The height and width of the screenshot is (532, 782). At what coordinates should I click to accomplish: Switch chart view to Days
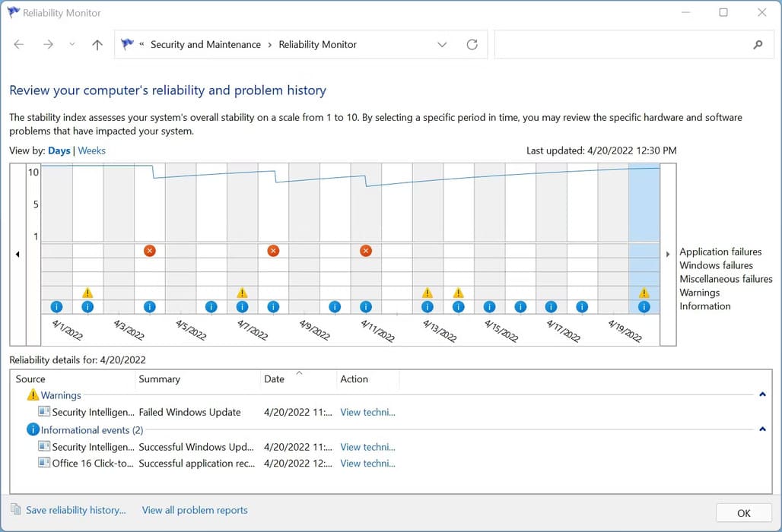point(59,150)
